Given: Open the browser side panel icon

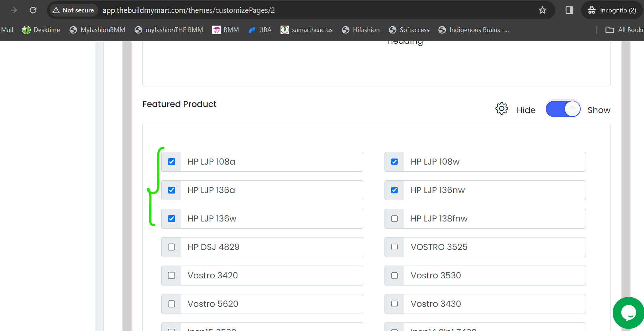Looking at the screenshot, I should (569, 10).
